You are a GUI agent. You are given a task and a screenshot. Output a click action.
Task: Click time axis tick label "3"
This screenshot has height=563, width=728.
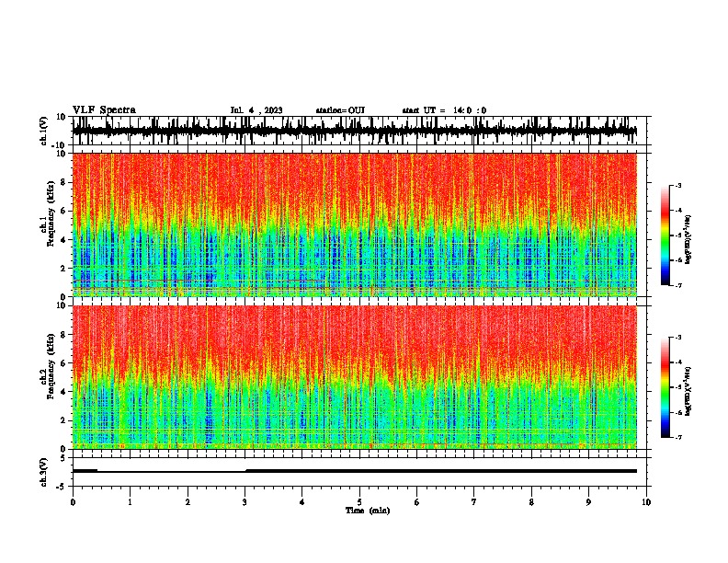[245, 501]
